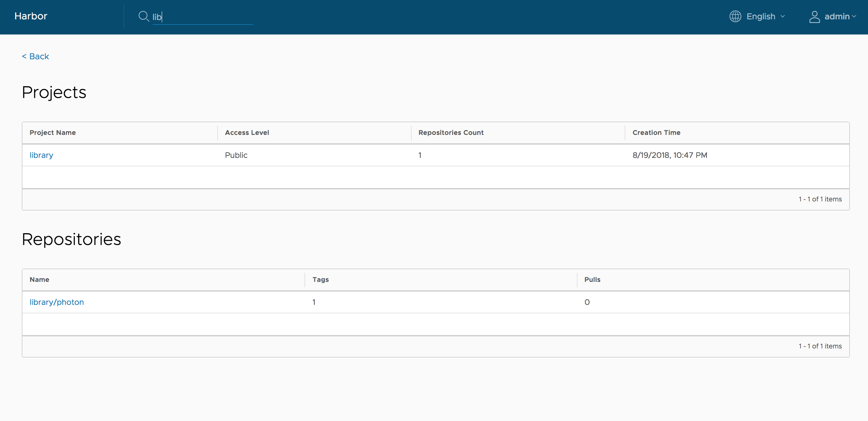Click the search magnifier icon
This screenshot has height=421, width=868.
click(143, 16)
